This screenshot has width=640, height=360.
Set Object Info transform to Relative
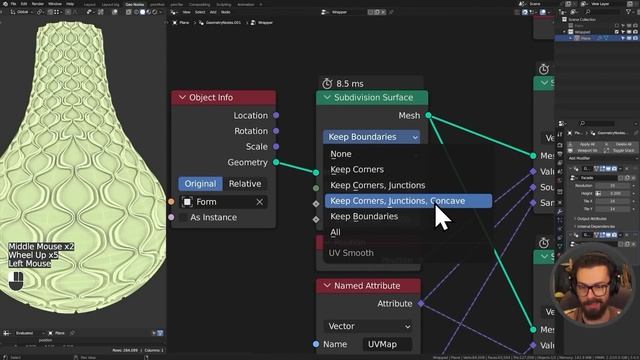[x=245, y=184]
